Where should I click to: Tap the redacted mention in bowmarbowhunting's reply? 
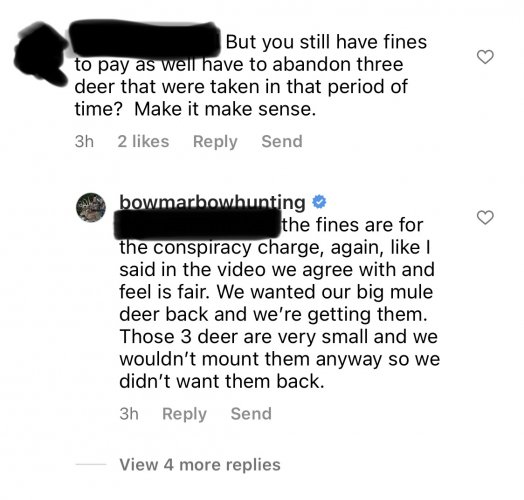click(x=198, y=224)
